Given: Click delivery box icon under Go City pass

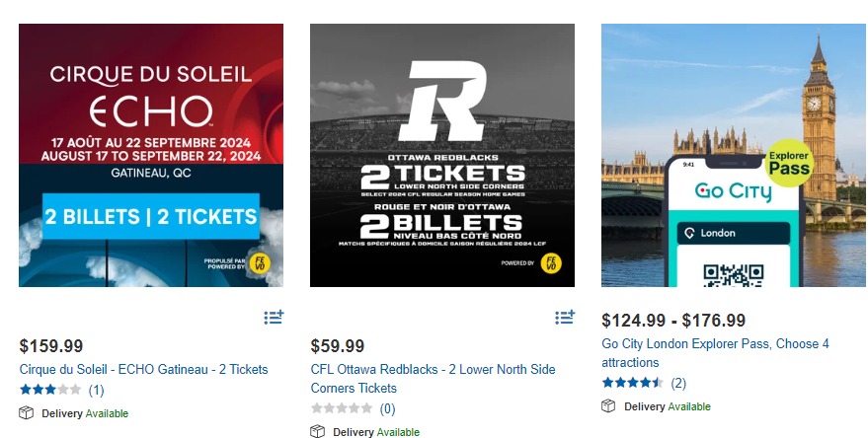Looking at the screenshot, I should (x=609, y=406).
